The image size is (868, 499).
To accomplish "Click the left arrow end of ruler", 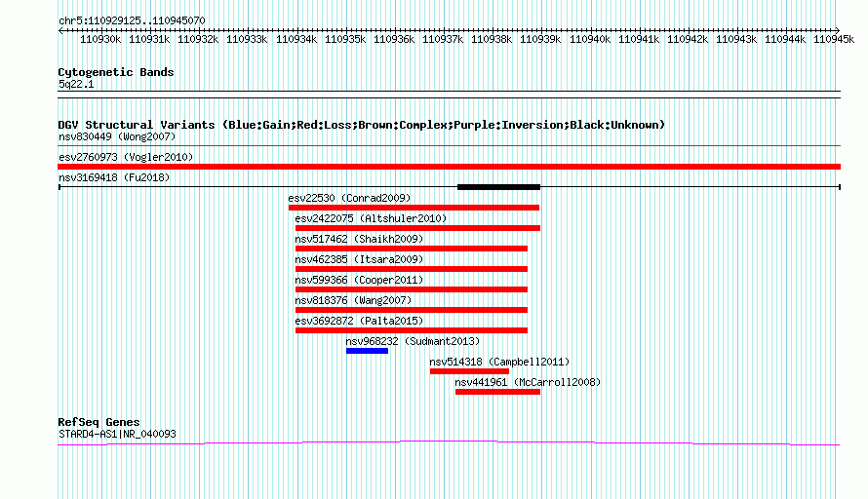I will pos(60,30).
